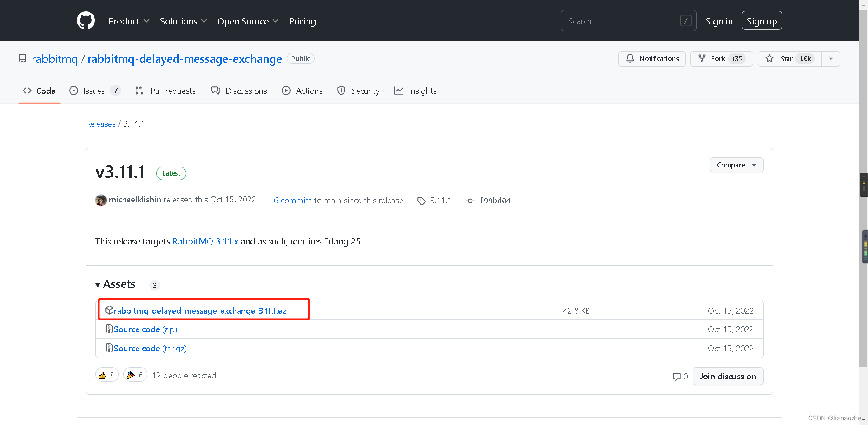This screenshot has width=868, height=425.
Task: Open the Product dropdown menu
Action: coord(129,21)
